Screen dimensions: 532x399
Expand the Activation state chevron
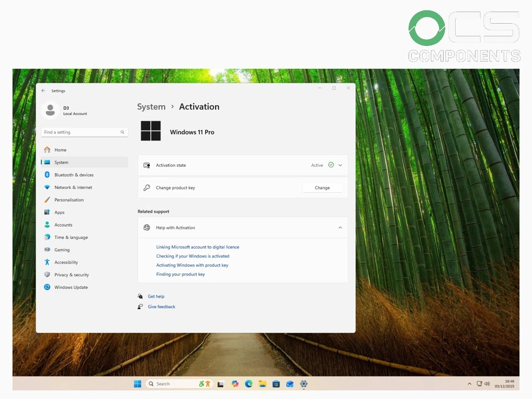pyautogui.click(x=340, y=165)
